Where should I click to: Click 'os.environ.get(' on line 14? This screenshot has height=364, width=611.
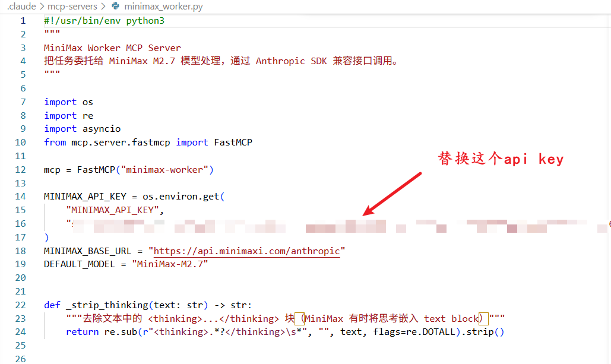click(183, 197)
